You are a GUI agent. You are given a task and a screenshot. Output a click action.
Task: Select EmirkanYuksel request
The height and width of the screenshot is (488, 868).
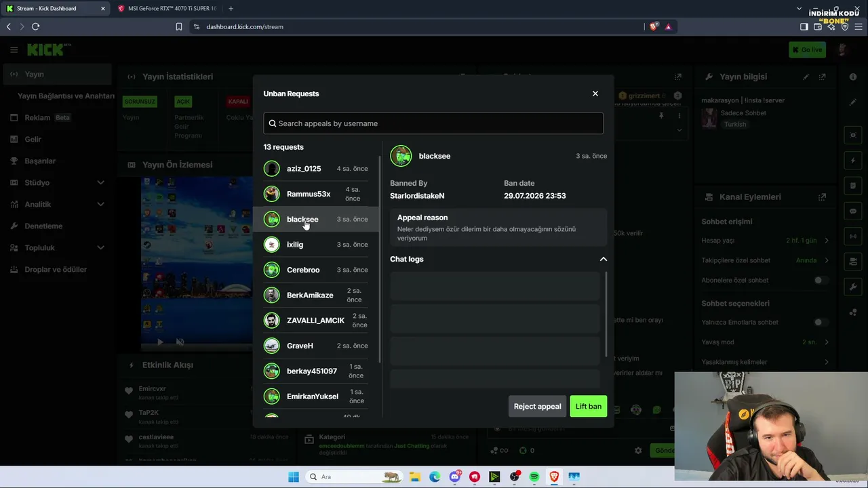point(316,396)
